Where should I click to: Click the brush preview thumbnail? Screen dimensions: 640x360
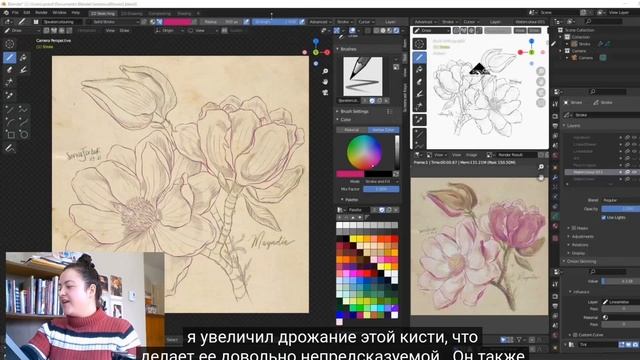[x=363, y=76]
